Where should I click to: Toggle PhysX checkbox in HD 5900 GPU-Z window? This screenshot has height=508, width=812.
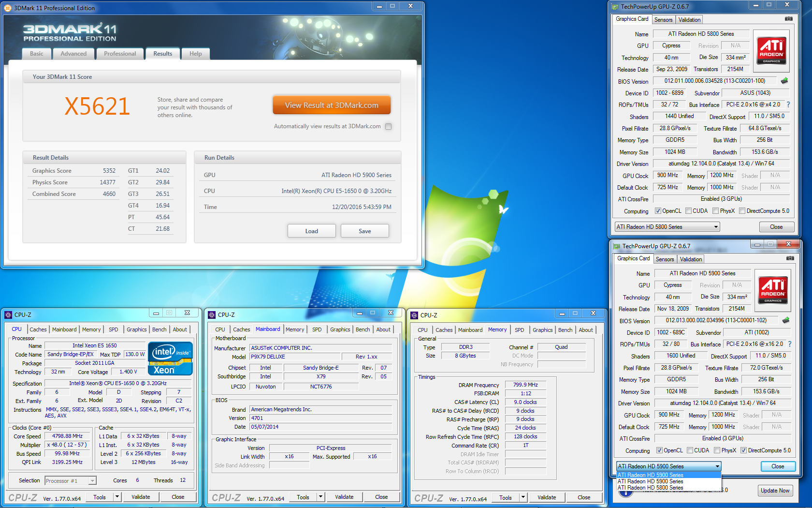[717, 450]
